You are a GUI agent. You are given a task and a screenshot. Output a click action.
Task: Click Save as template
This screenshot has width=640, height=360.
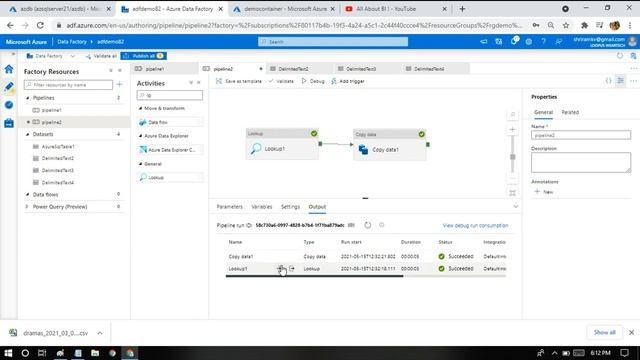pos(238,81)
